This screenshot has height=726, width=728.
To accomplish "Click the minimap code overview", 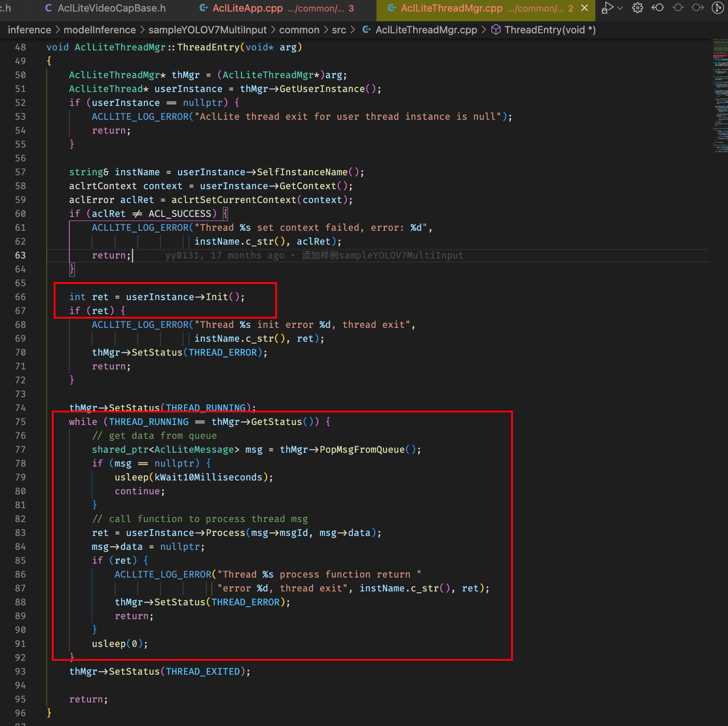I will click(x=720, y=96).
